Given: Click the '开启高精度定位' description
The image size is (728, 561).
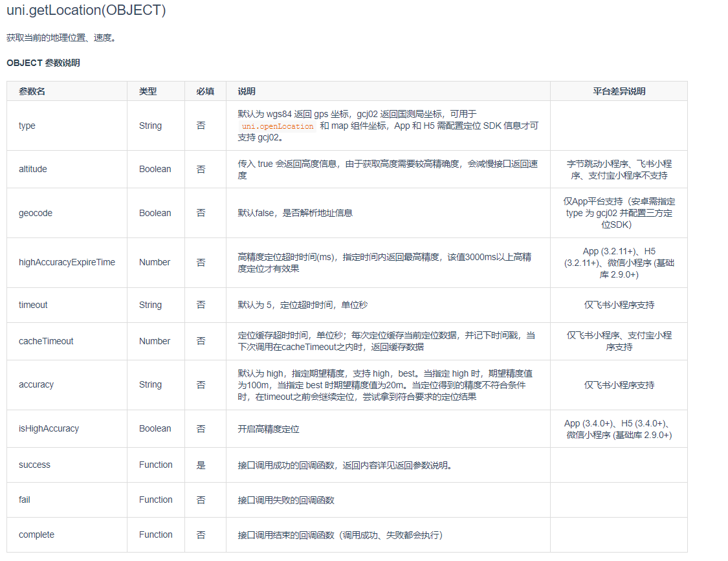Looking at the screenshot, I should pos(269,428).
